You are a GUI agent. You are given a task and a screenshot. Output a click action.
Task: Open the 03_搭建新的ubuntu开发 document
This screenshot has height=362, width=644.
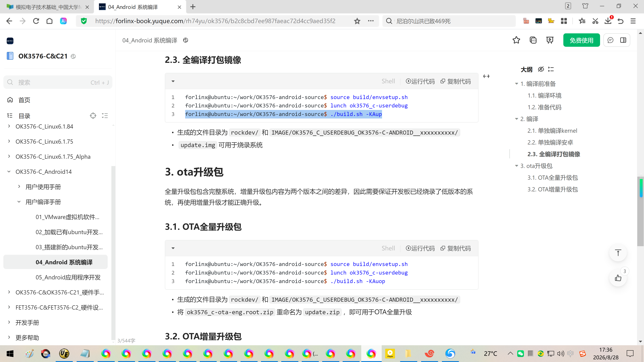coord(69,247)
